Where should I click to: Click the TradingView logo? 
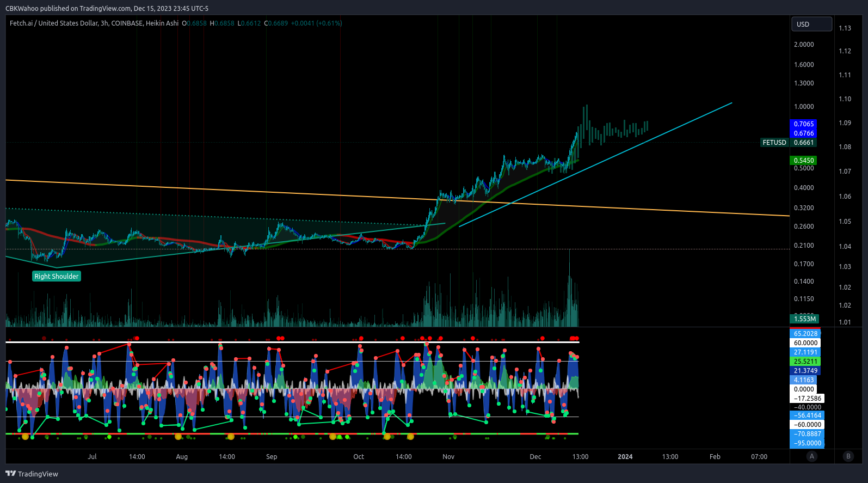click(x=32, y=474)
